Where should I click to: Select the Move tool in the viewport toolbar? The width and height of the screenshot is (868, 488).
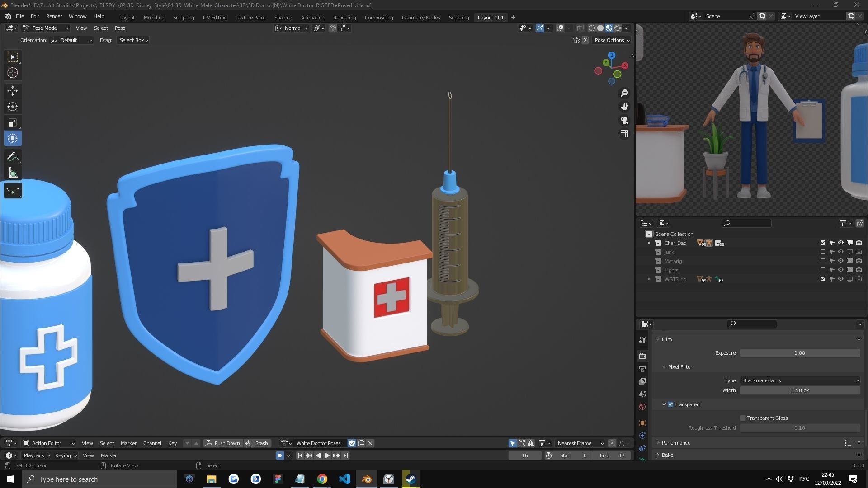[13, 91]
